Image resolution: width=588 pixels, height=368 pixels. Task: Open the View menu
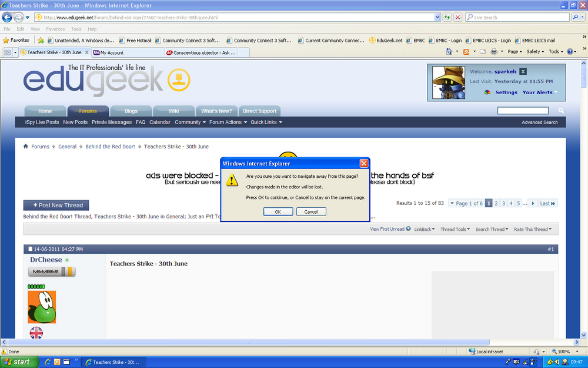click(x=35, y=29)
